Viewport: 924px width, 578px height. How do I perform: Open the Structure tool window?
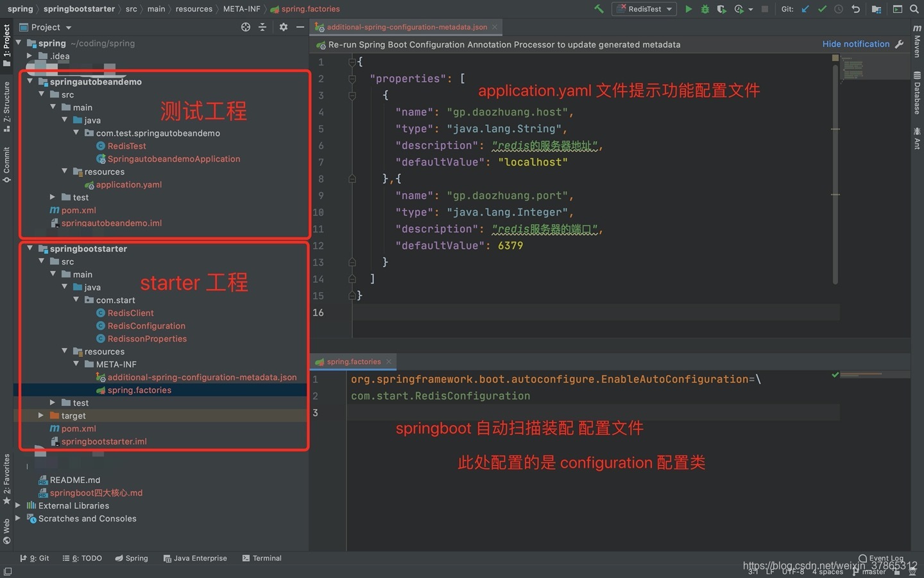(6, 106)
